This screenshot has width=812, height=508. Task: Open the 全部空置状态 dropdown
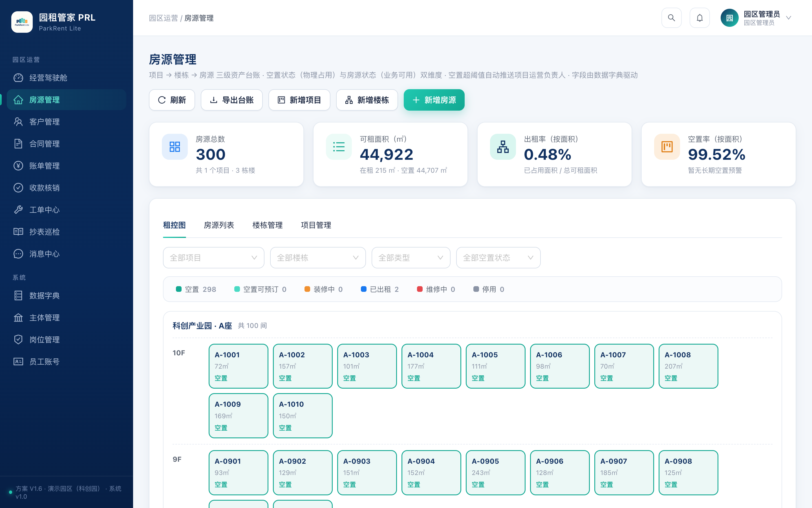(x=498, y=258)
